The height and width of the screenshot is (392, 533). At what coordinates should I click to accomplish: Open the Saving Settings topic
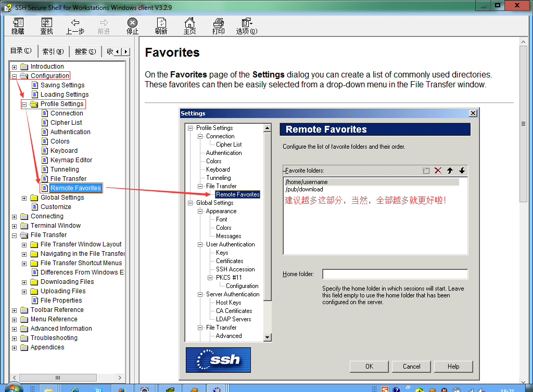(x=62, y=85)
